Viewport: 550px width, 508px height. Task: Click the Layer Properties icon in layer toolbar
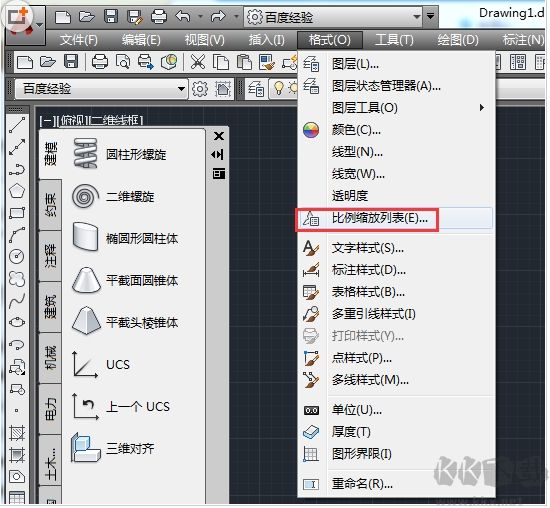(x=256, y=89)
